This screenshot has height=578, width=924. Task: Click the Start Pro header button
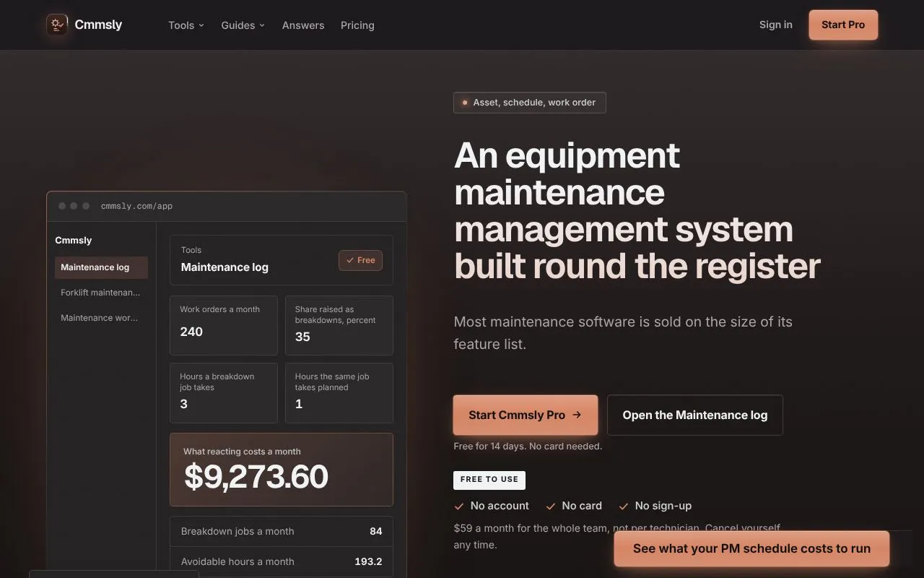coord(843,25)
